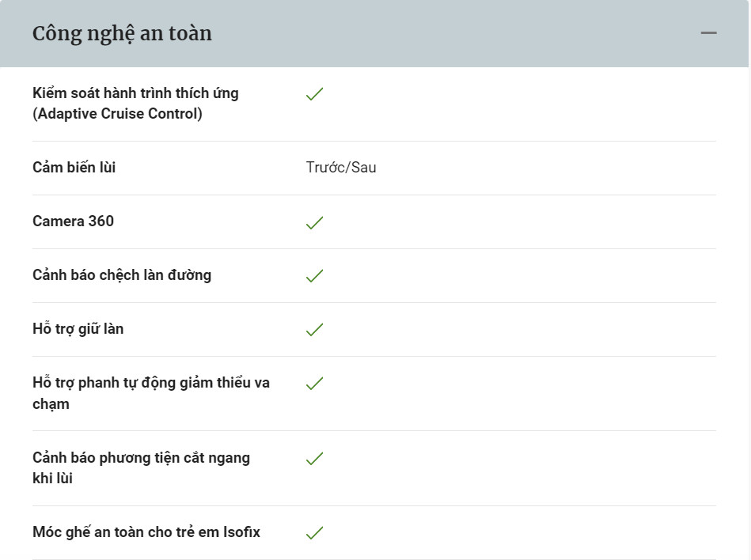Click the Camera 360 label
Image resolution: width=751 pixels, height=560 pixels.
click(x=74, y=221)
